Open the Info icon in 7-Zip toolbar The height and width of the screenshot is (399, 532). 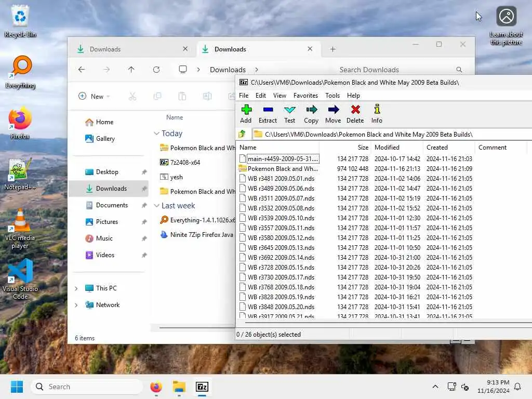pos(377,114)
